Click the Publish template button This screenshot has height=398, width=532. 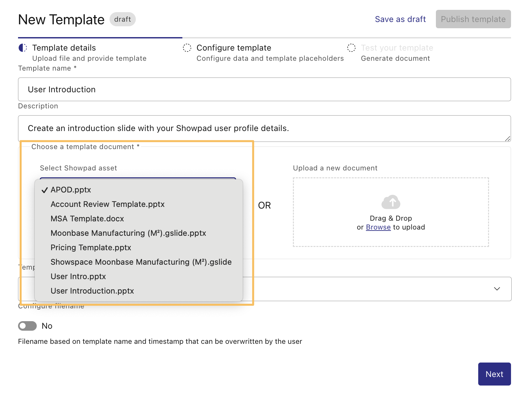(473, 19)
